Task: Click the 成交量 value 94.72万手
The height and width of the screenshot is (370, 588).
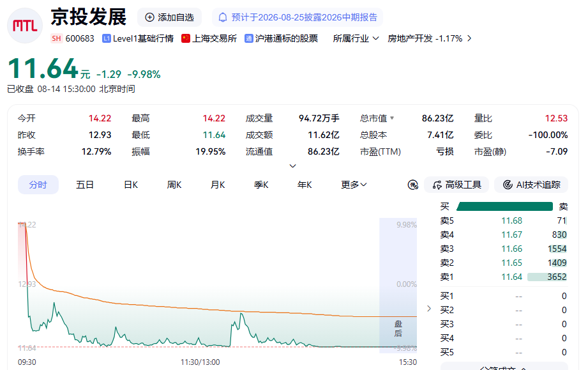Action: [319, 118]
